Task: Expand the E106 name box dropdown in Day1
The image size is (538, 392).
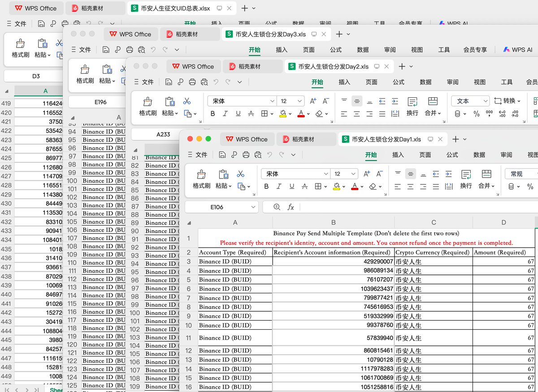Action: [x=254, y=207]
